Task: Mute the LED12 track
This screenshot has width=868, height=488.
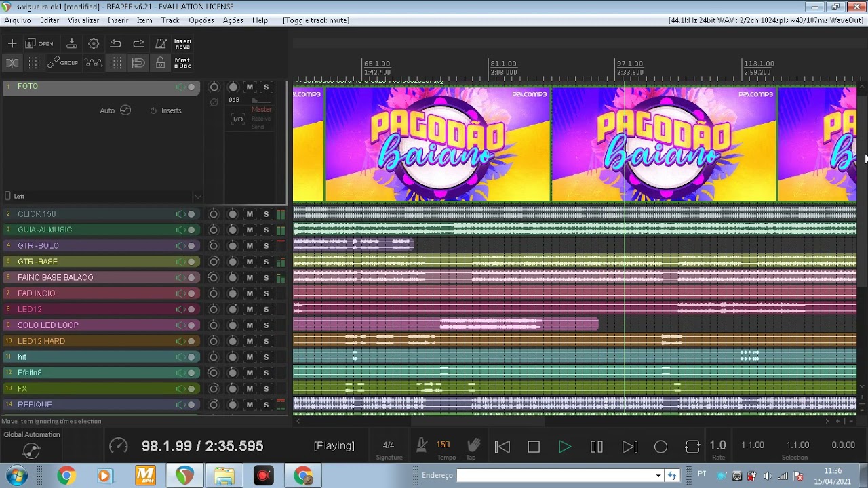Action: [250, 310]
